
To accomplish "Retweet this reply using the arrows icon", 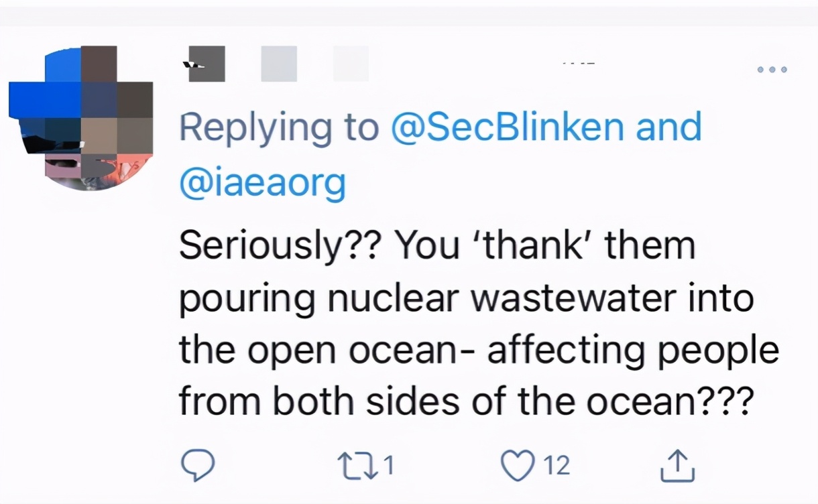I will coord(360,464).
